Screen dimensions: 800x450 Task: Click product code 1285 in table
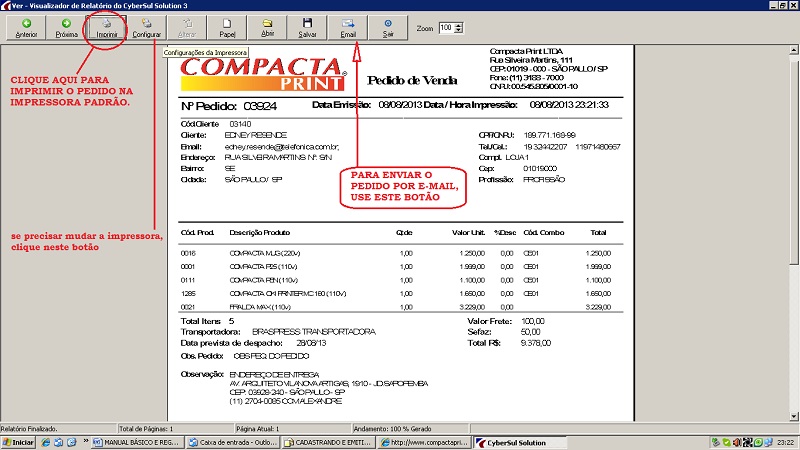[x=188, y=294]
